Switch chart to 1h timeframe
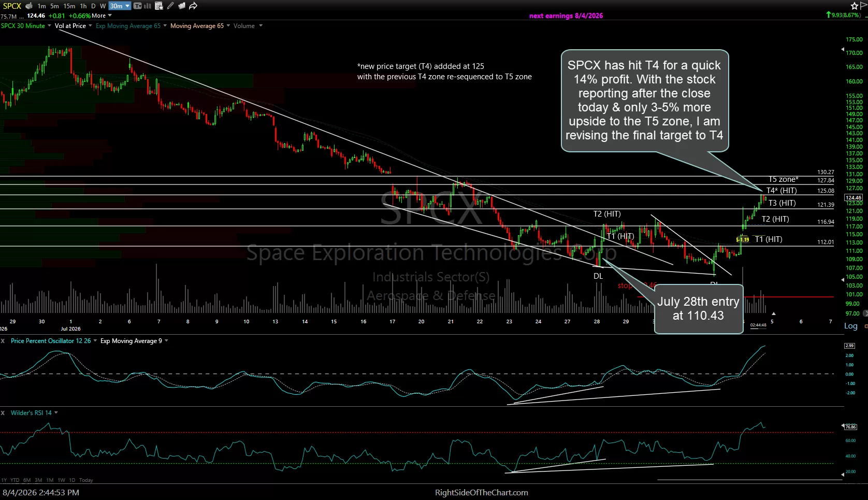The height and width of the screenshot is (500, 868). (83, 6)
